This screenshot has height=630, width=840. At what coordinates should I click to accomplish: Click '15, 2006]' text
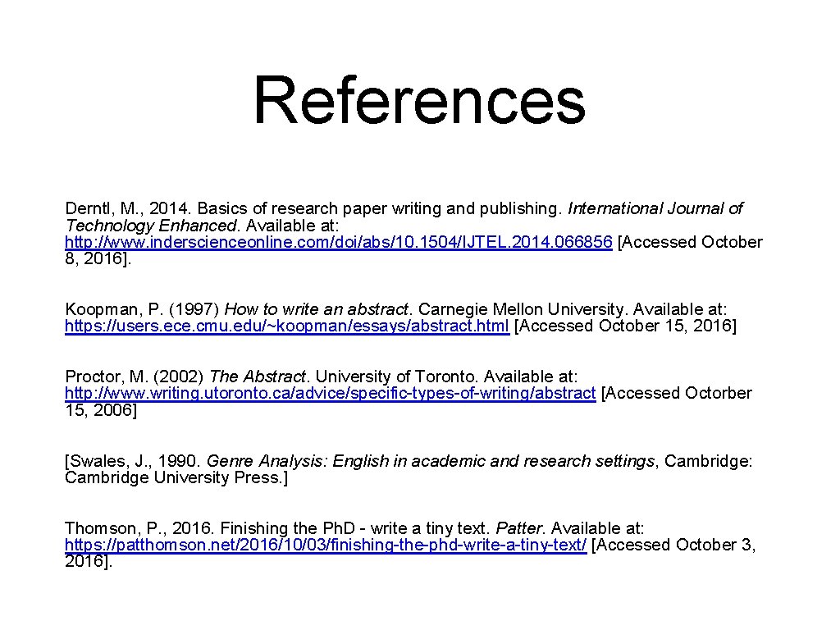[101, 410]
